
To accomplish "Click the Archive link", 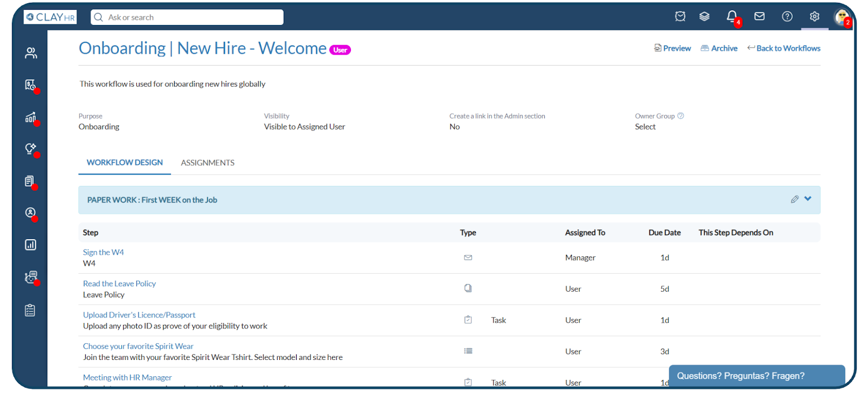I will [x=719, y=48].
